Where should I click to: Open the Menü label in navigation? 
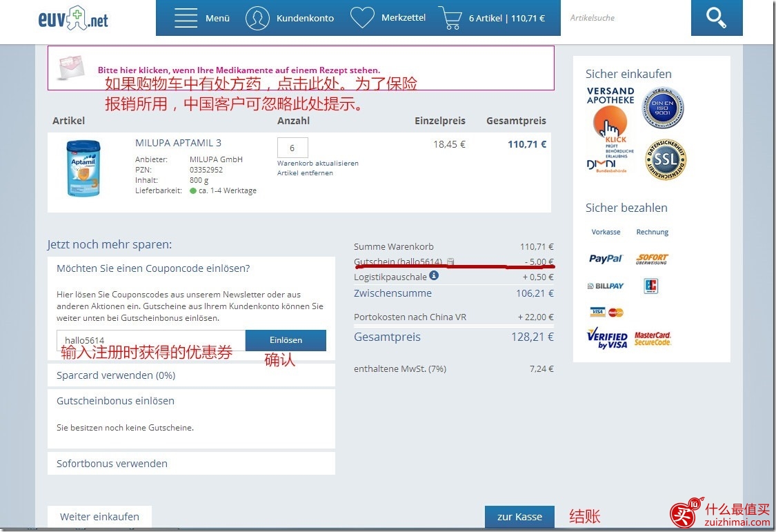pyautogui.click(x=218, y=19)
